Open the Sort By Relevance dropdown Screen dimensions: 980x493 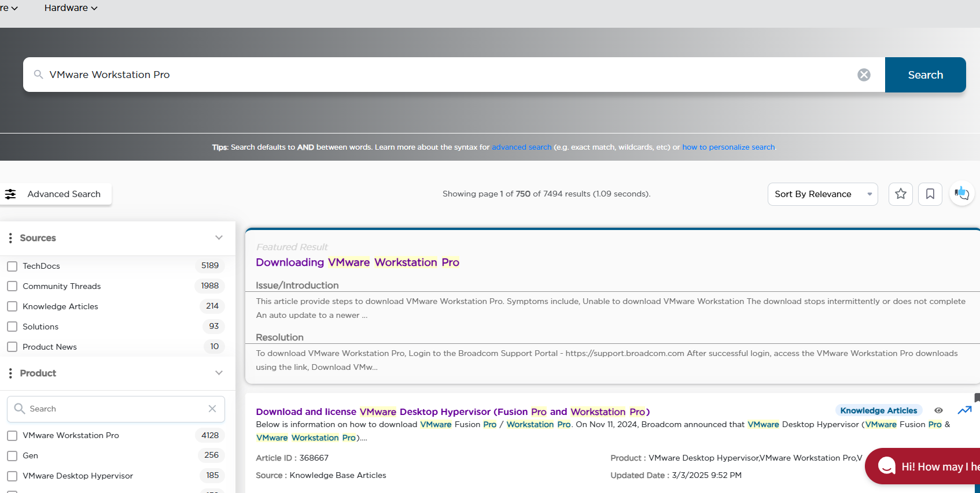[x=823, y=194]
